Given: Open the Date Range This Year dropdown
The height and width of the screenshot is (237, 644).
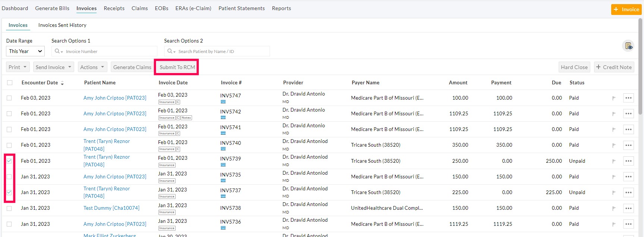Looking at the screenshot, I should (x=25, y=51).
